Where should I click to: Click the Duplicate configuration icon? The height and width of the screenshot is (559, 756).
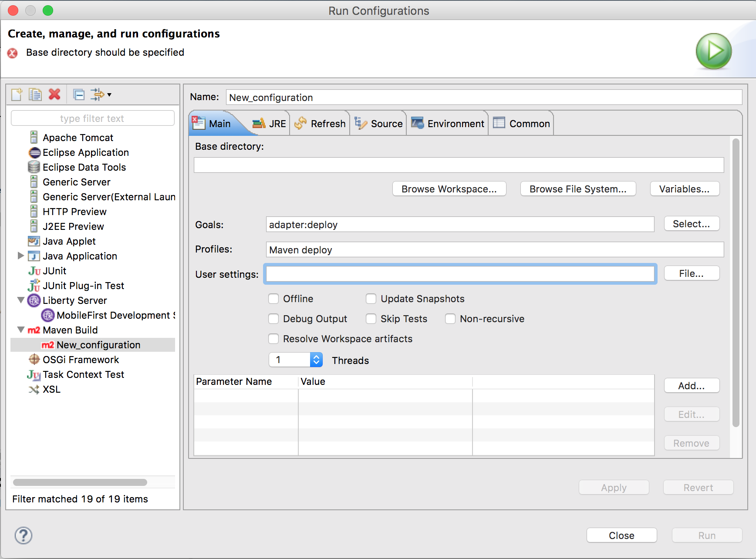(35, 94)
